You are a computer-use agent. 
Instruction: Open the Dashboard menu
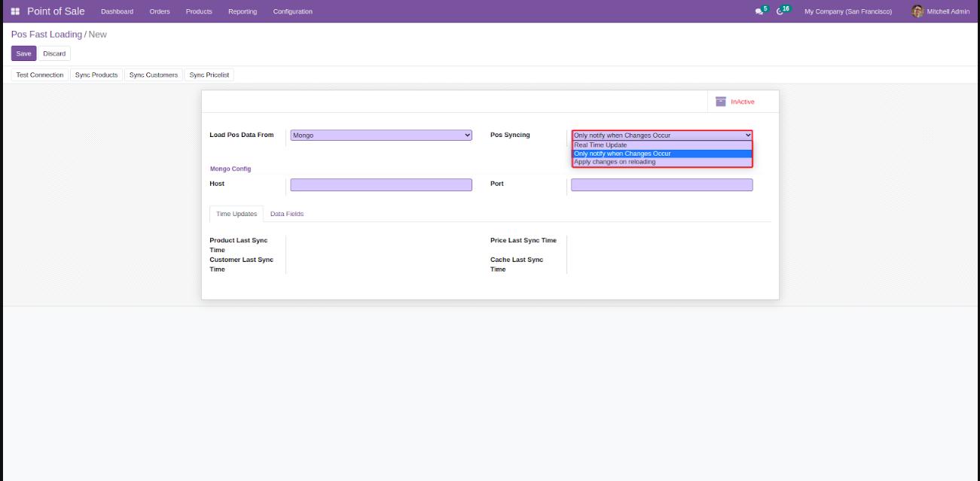pyautogui.click(x=117, y=11)
